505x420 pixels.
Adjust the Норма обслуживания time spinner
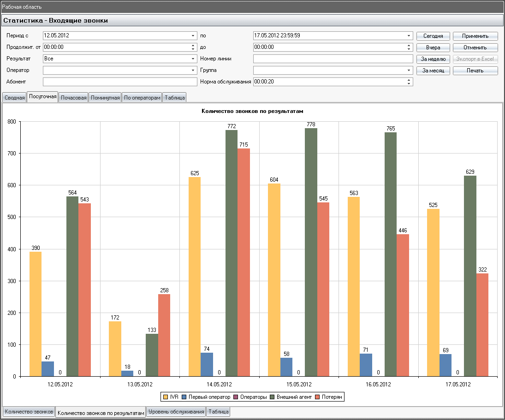pos(409,82)
